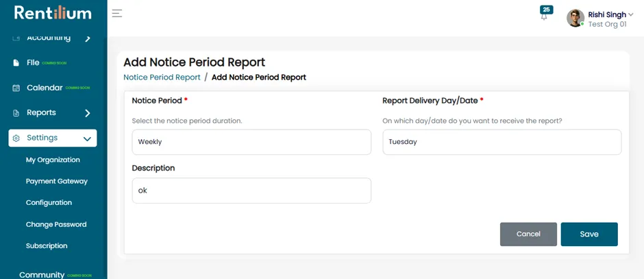Click the Rentilium logo
The image size is (644, 279).
point(53,13)
